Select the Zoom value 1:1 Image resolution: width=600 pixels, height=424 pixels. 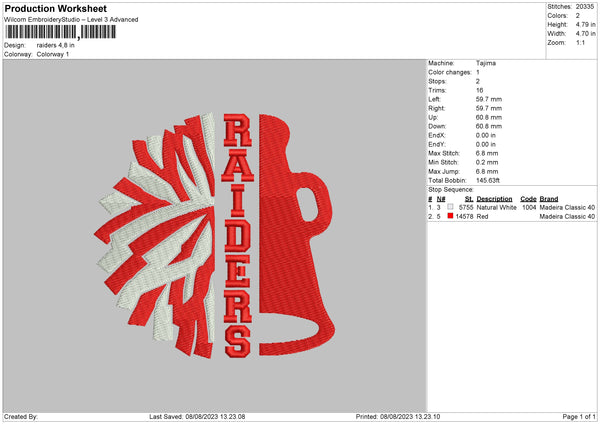[580, 42]
